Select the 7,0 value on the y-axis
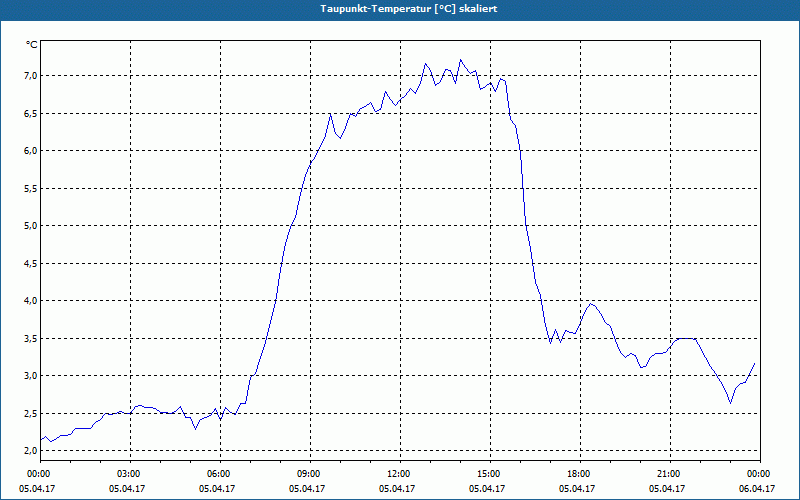 pyautogui.click(x=31, y=76)
